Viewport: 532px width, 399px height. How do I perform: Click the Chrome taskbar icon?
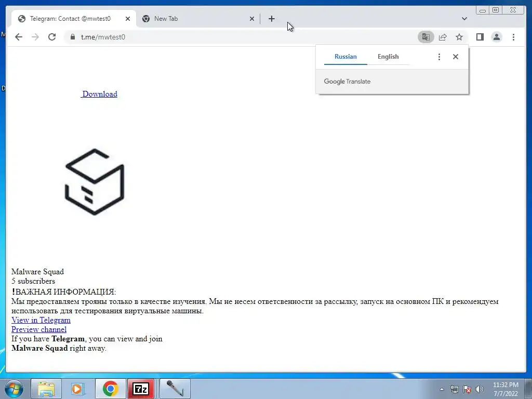tap(111, 389)
